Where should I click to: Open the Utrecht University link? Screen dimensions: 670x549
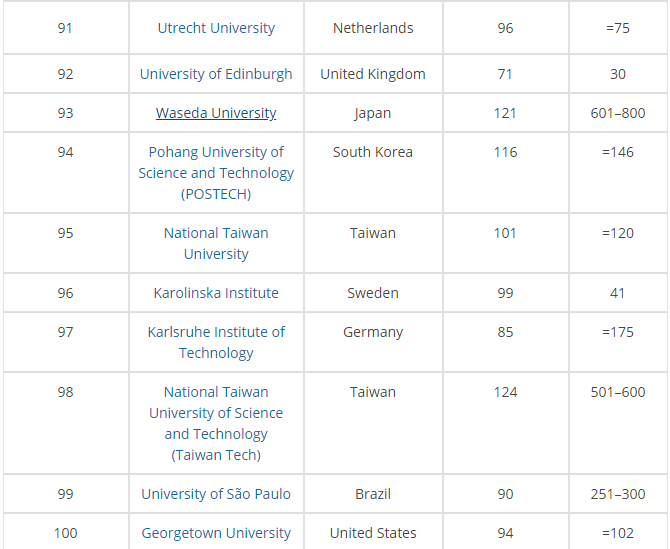click(x=216, y=28)
